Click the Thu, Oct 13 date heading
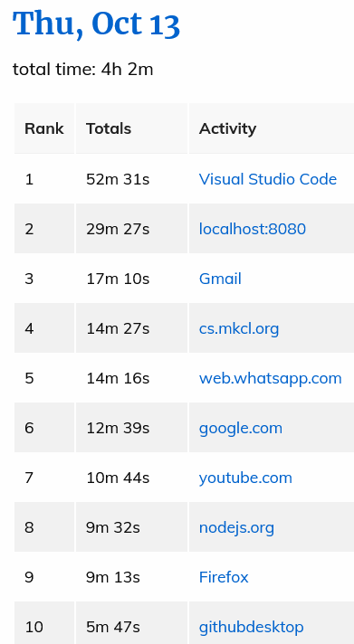The width and height of the screenshot is (354, 644). [96, 24]
